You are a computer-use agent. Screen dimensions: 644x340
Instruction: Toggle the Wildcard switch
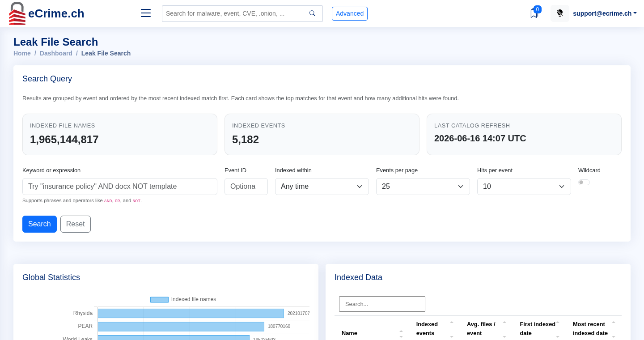(584, 182)
